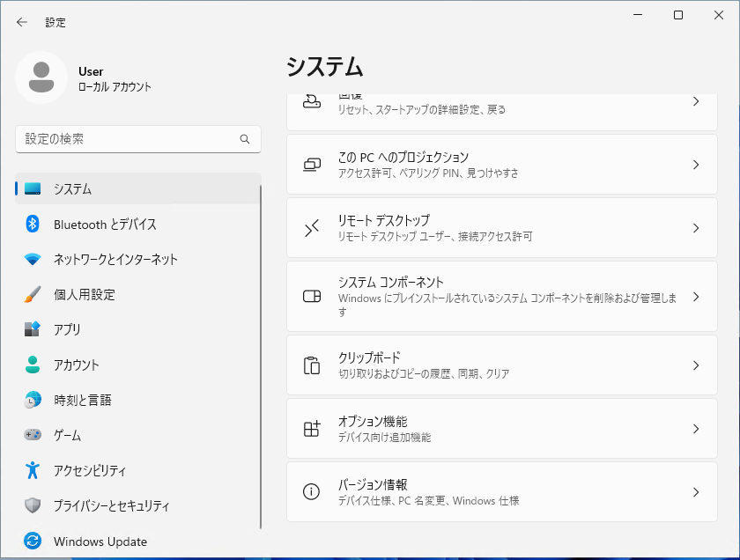
Task: Expand the recovery card chevron
Action: [x=696, y=101]
